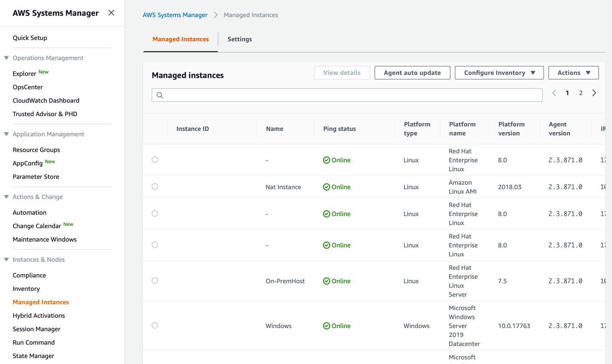Image resolution: width=612 pixels, height=364 pixels.
Task: Go to page 2 of managed instances
Action: (581, 92)
